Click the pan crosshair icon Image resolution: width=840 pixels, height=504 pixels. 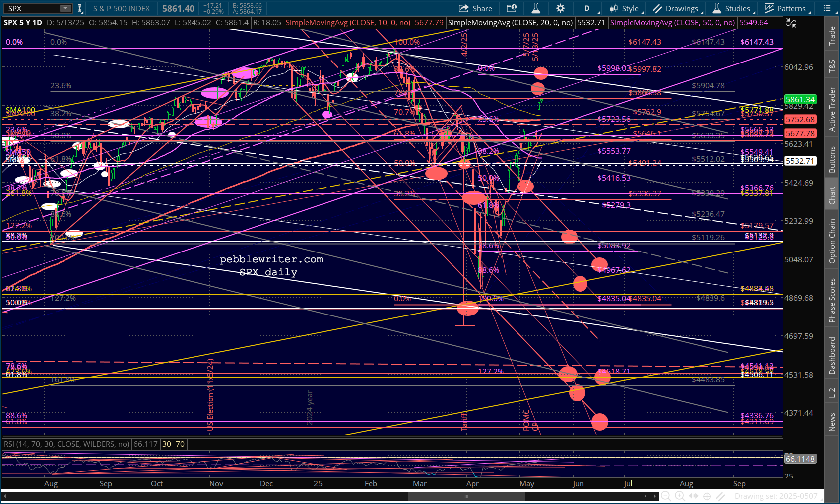tap(707, 496)
